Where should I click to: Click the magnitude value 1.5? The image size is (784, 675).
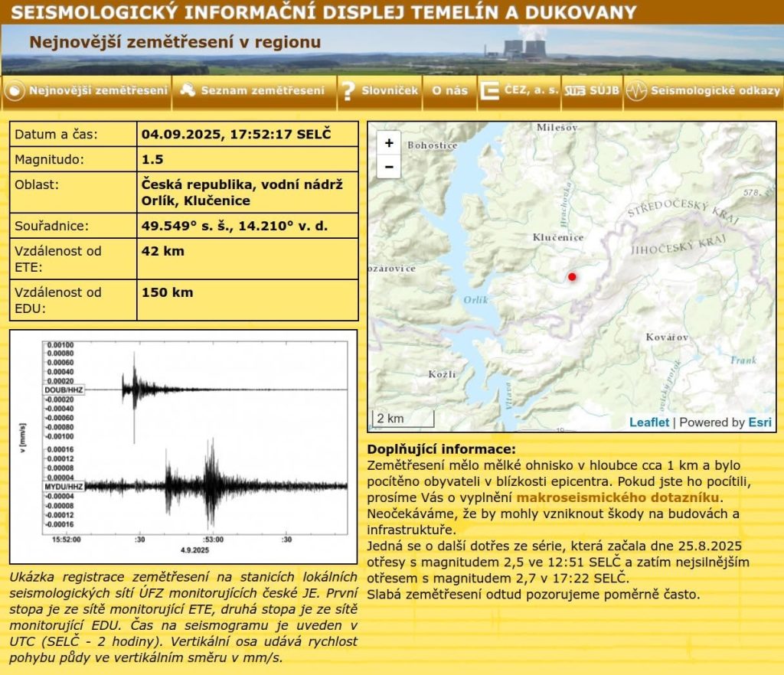(x=152, y=159)
